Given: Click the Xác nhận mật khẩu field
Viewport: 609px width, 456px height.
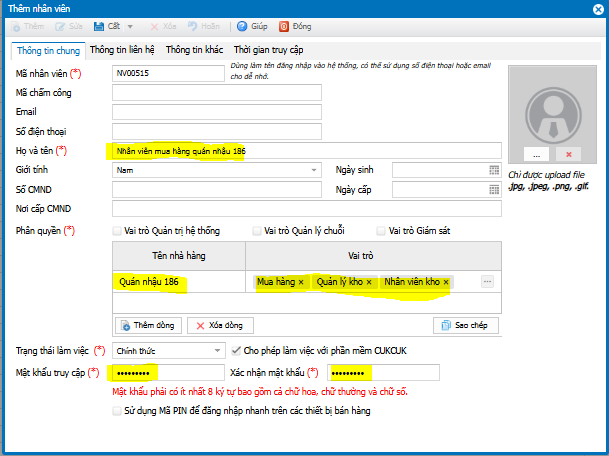Looking at the screenshot, I should coord(383,373).
